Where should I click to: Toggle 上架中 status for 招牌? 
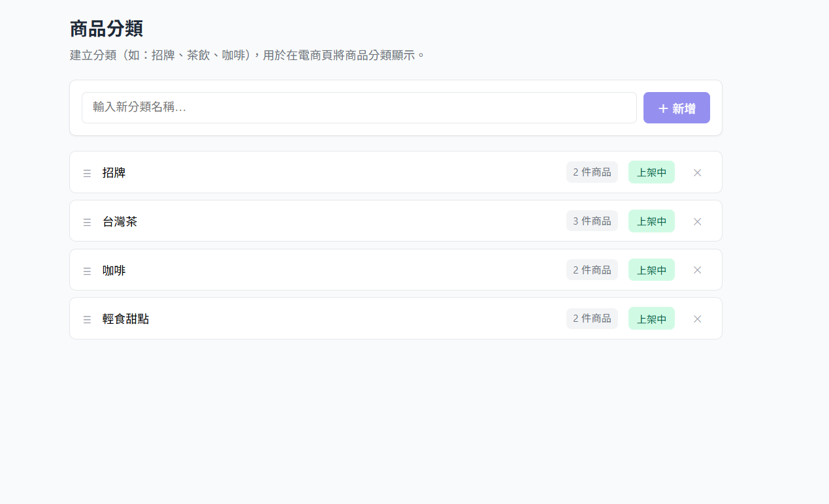[651, 172]
